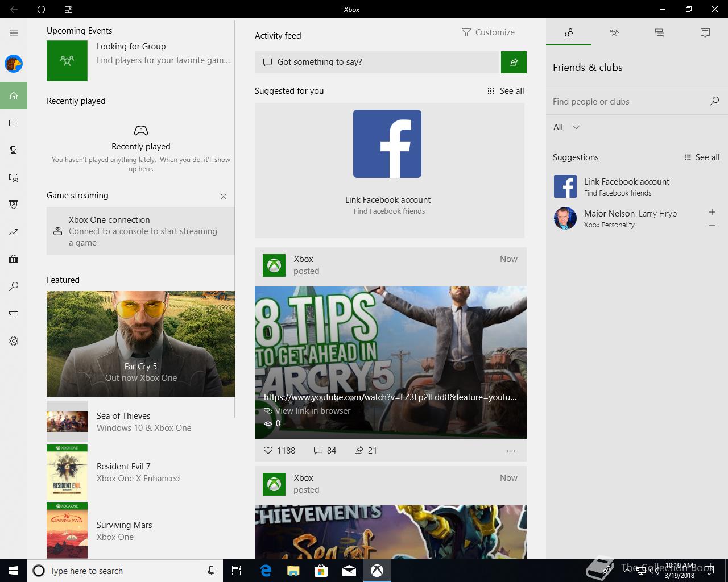See all friend suggestions
The height and width of the screenshot is (582, 728).
(702, 157)
